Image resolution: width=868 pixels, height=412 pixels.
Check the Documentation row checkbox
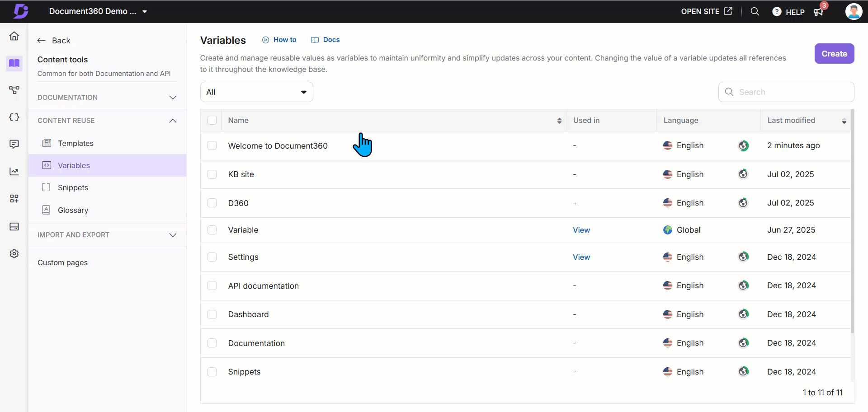(x=212, y=343)
